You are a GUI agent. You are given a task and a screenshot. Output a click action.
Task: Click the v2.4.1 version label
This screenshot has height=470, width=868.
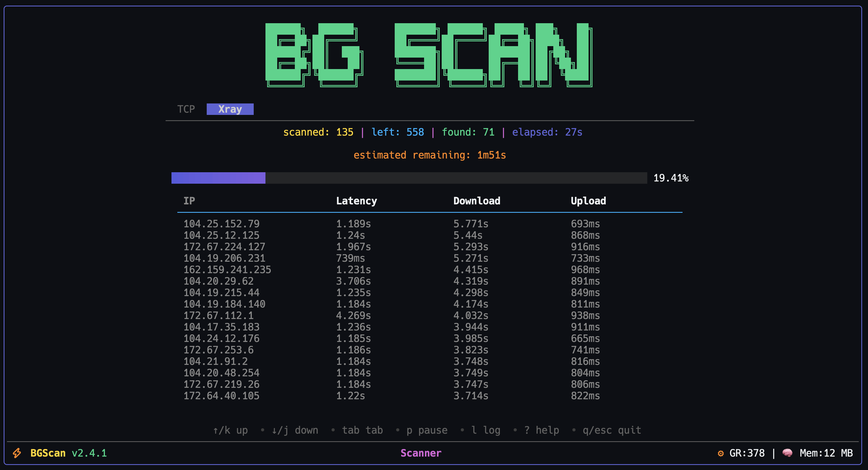pos(89,453)
